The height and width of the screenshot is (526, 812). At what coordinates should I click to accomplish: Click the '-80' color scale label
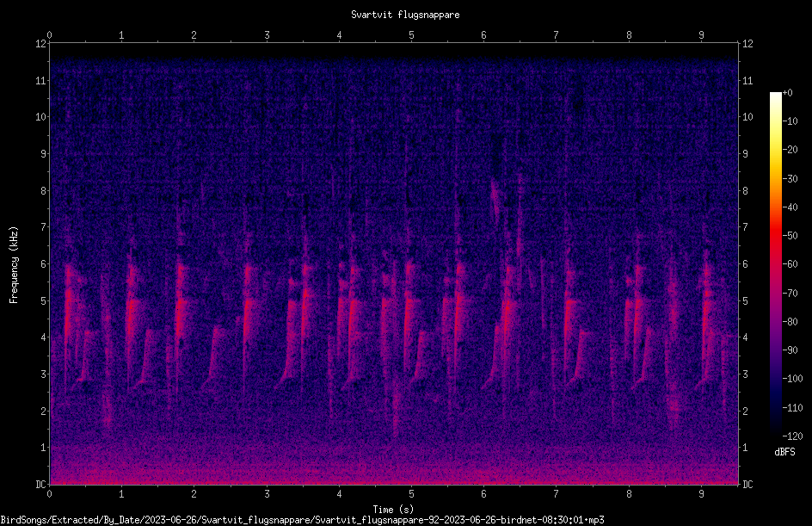[790, 322]
